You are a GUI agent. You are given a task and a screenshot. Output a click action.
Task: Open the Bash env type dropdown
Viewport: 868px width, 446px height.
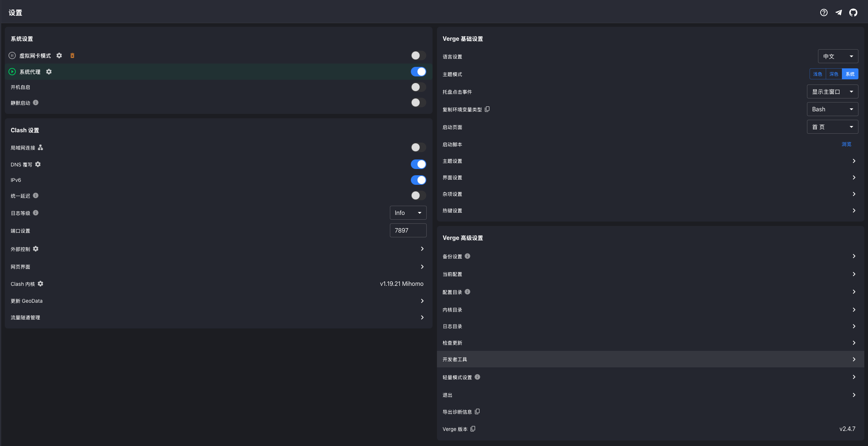tap(832, 109)
